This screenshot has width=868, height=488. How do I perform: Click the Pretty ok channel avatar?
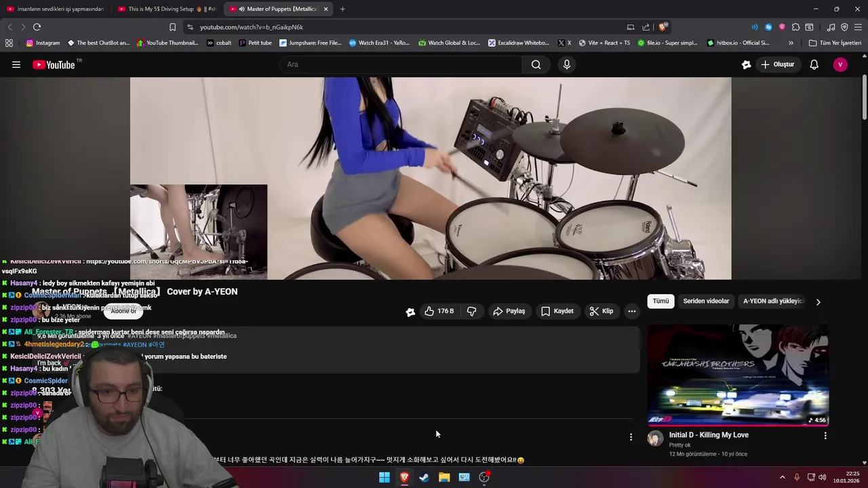655,438
